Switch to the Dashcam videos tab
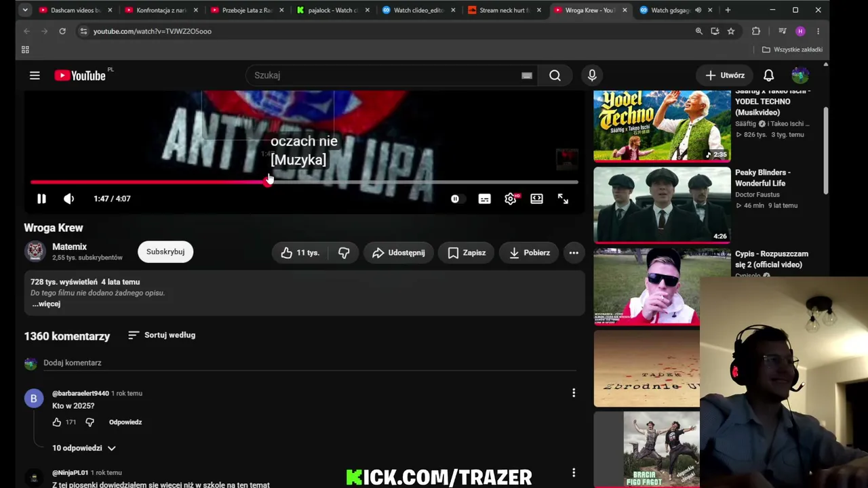 pos(76,10)
